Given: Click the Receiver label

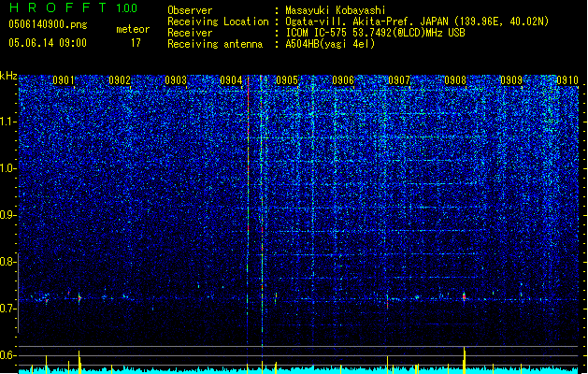Looking at the screenshot, I should (x=190, y=33).
